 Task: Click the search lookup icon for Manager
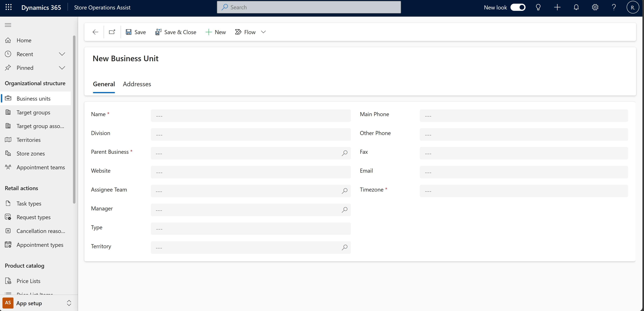click(x=344, y=210)
